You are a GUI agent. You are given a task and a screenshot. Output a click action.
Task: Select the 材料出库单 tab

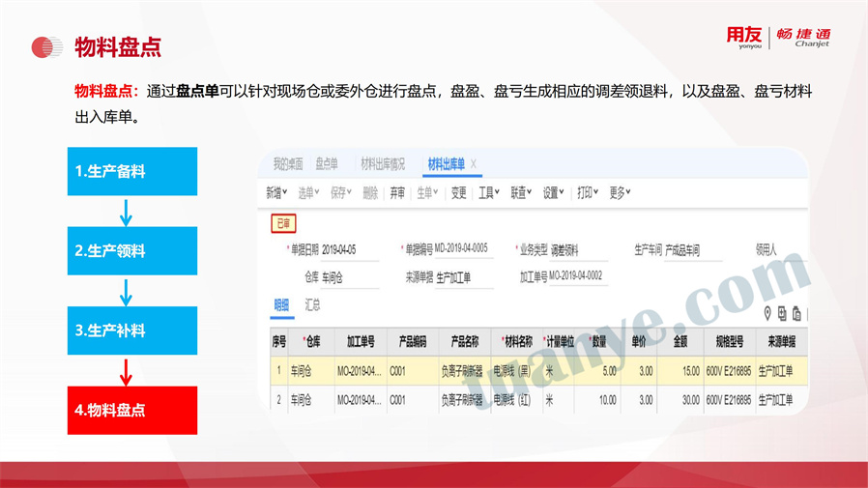446,163
